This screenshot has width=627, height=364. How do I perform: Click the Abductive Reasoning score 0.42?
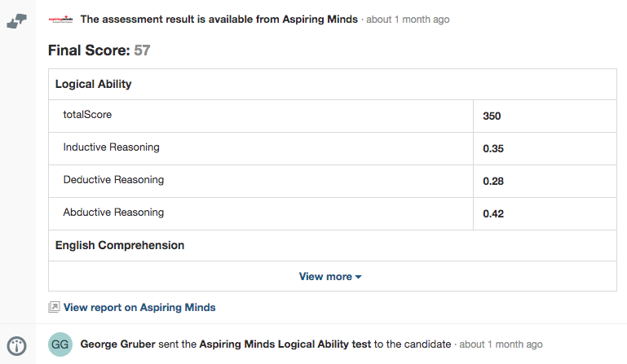click(493, 214)
